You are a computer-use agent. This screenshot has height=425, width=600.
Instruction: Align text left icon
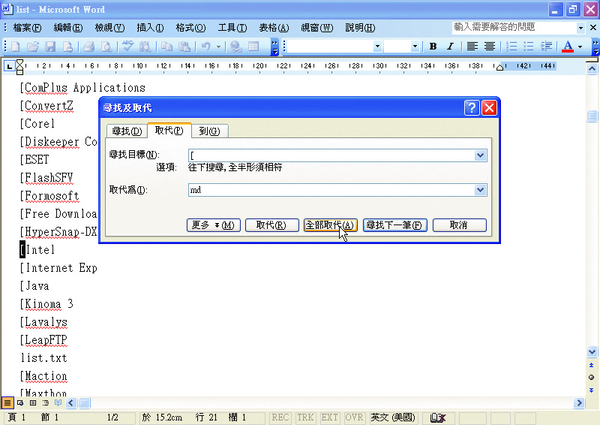coord(472,47)
